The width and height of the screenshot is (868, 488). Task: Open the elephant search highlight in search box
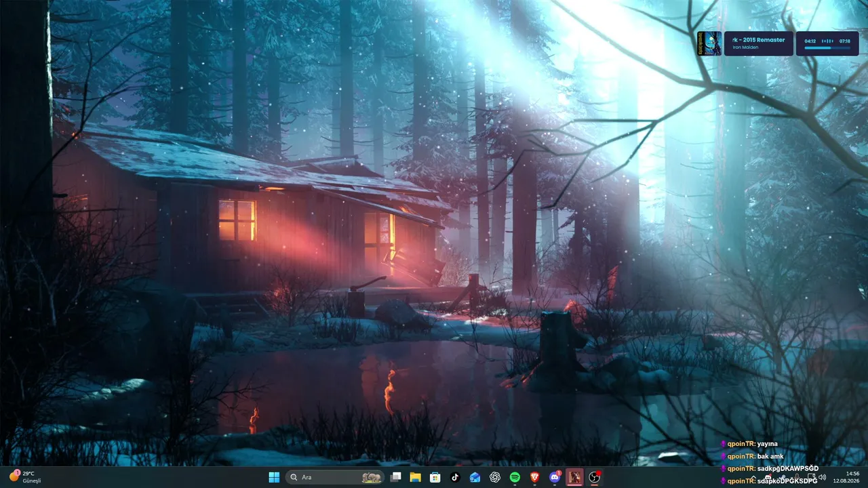click(x=371, y=477)
